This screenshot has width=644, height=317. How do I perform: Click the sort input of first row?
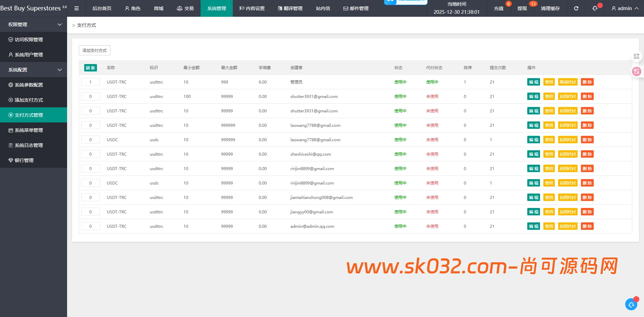coord(91,82)
